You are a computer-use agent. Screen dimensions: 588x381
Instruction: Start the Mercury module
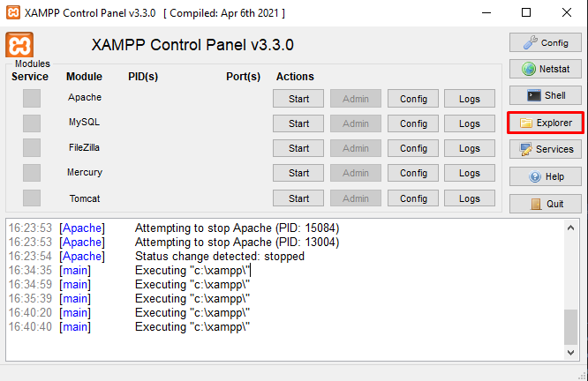coord(298,173)
